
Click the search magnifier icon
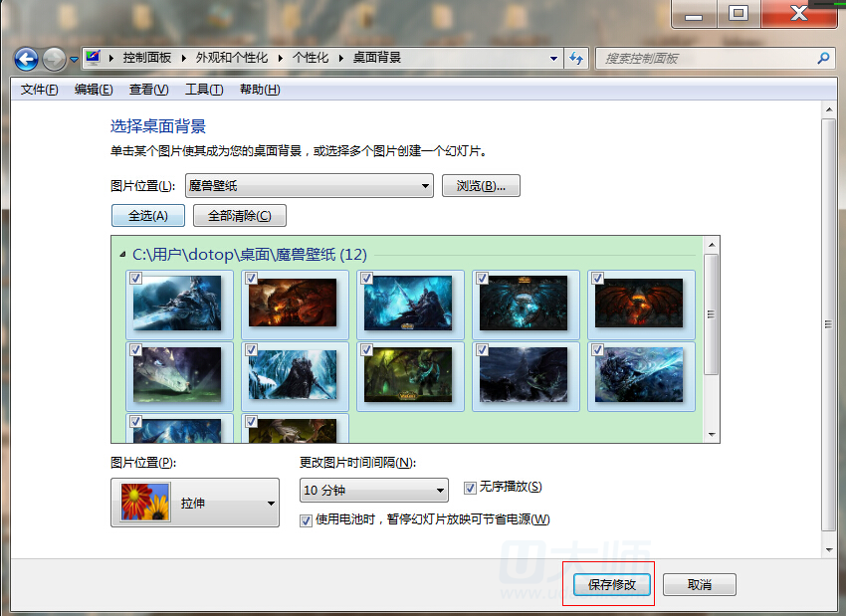(823, 59)
